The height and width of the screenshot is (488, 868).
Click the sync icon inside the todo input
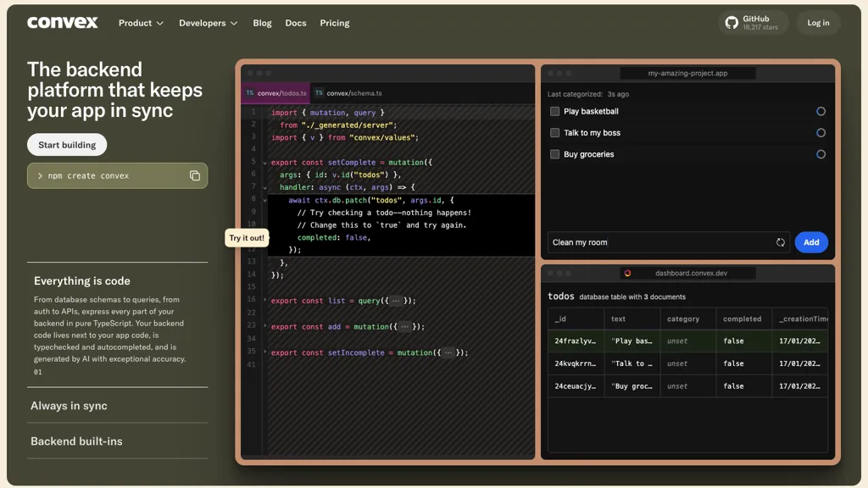780,242
